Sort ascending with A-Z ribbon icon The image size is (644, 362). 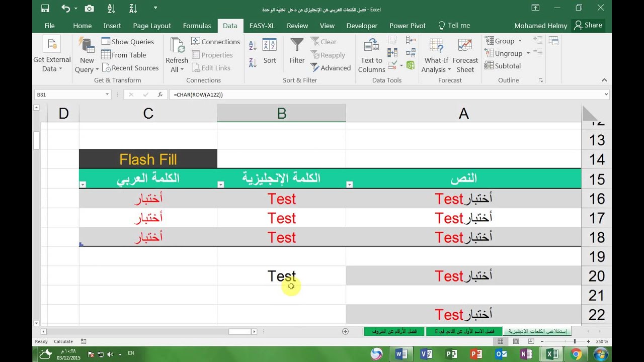(x=253, y=46)
